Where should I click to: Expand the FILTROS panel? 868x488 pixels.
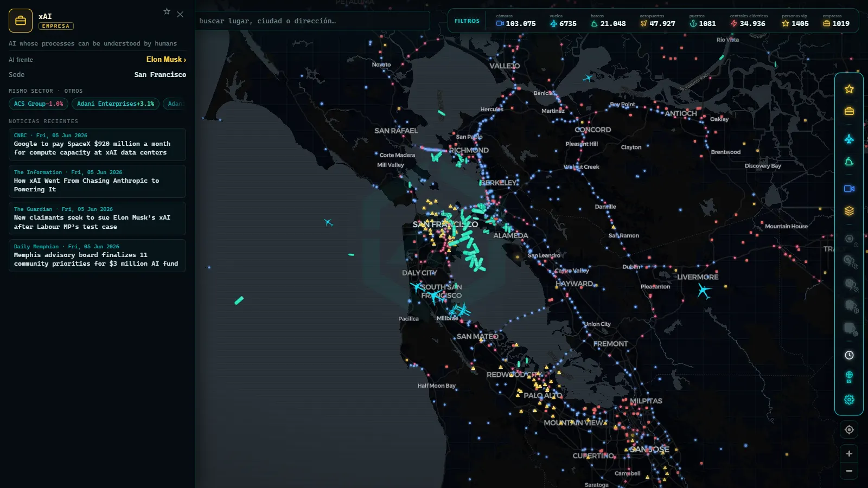[467, 21]
